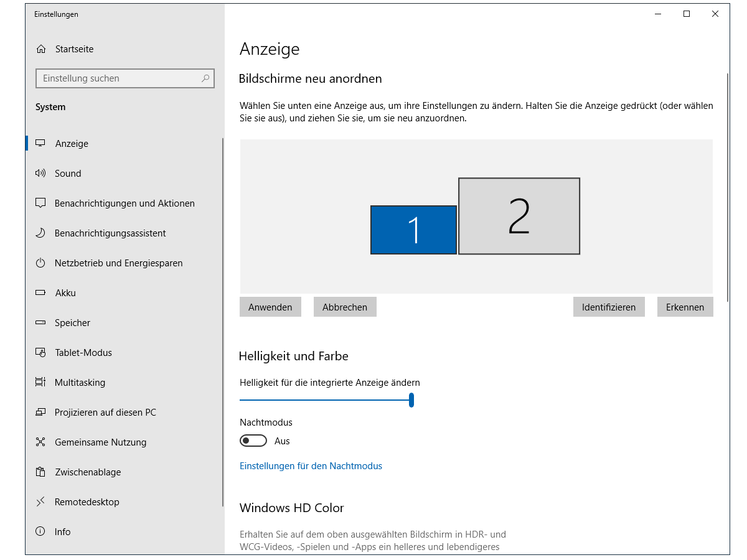
Task: Select the Zwischenablage clipboard icon
Action: (x=41, y=472)
